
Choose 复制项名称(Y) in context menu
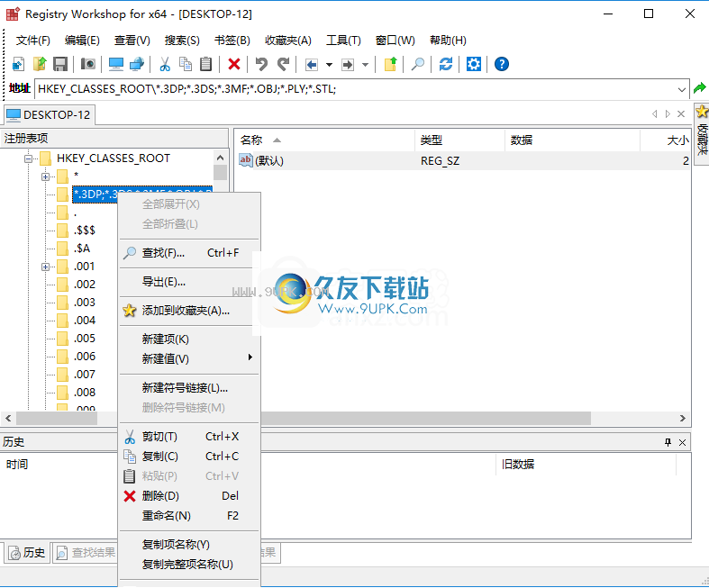(189, 544)
